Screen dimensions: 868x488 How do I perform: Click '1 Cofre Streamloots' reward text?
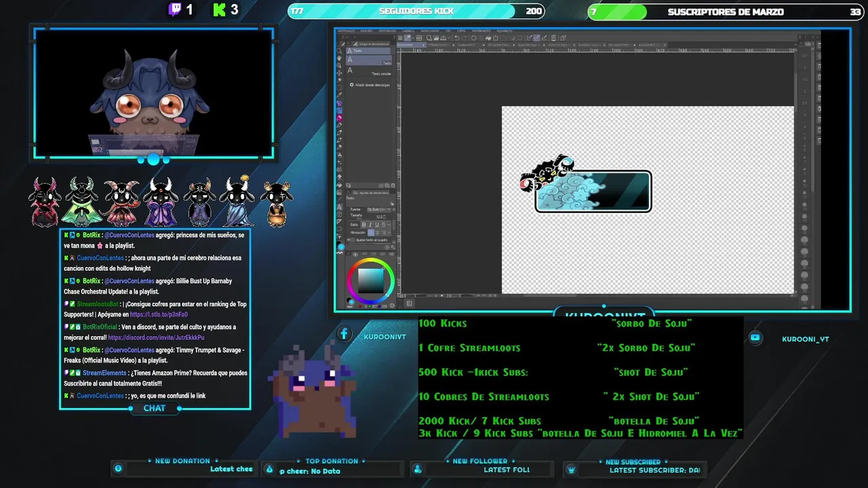point(469,348)
